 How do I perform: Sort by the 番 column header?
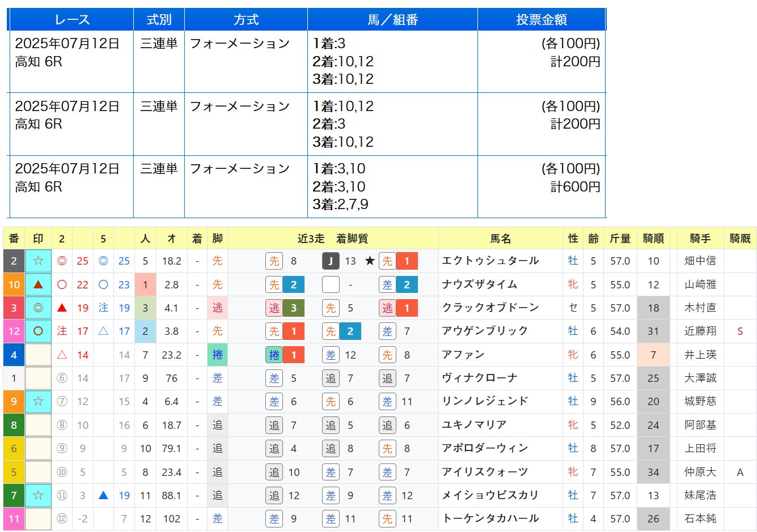click(14, 239)
